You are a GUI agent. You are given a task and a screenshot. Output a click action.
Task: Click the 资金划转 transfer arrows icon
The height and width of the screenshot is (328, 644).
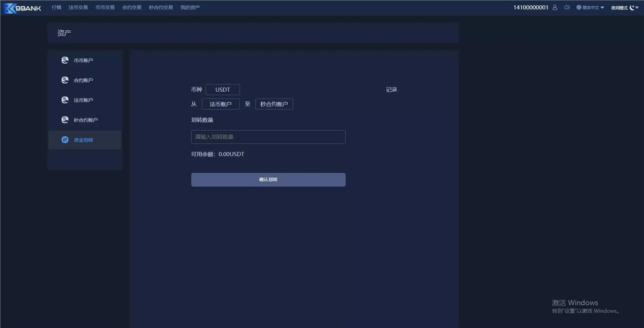64,140
